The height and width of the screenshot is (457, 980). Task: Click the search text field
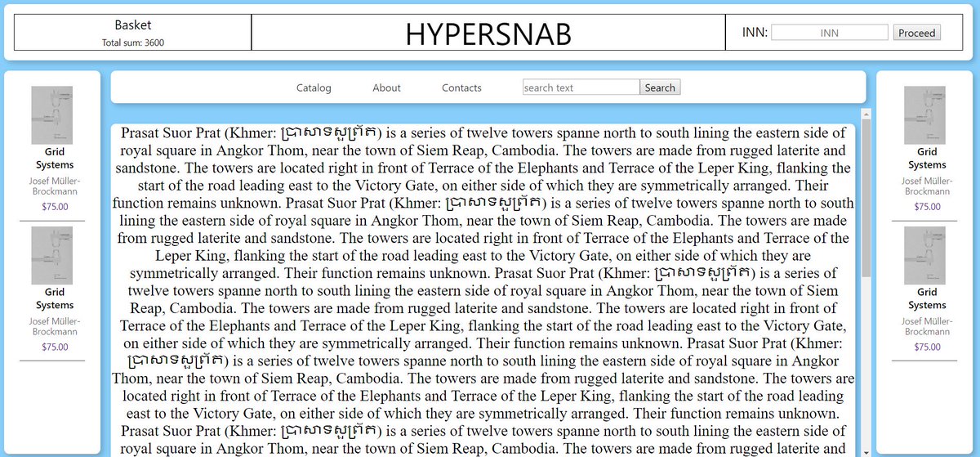click(x=581, y=87)
